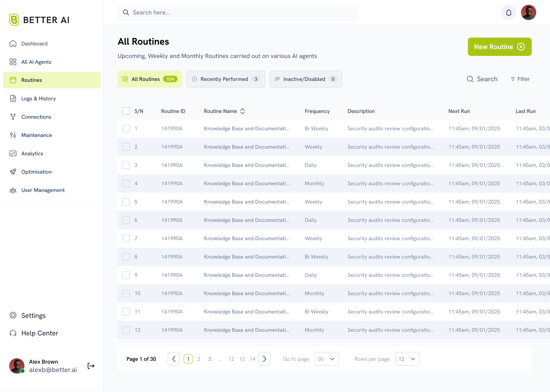Open Optimisation via the rocket icon
The width and height of the screenshot is (550, 392).
pos(13,172)
